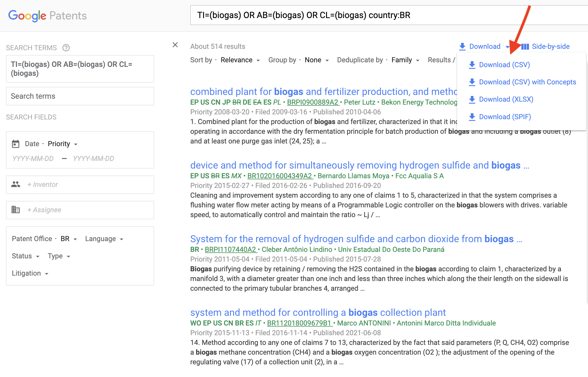Open biogas collection plant result title
588x377 pixels.
[318, 313]
